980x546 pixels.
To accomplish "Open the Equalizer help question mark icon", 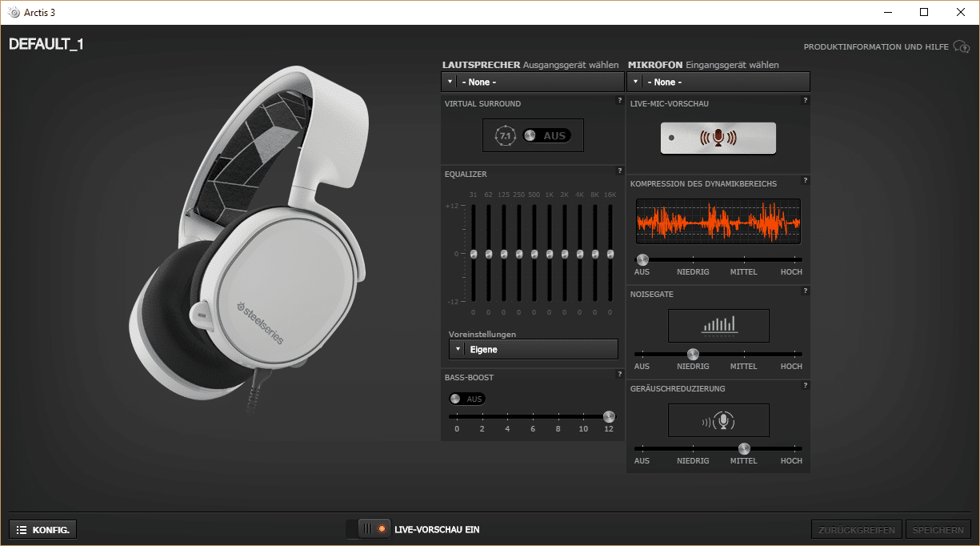I will pyautogui.click(x=619, y=171).
